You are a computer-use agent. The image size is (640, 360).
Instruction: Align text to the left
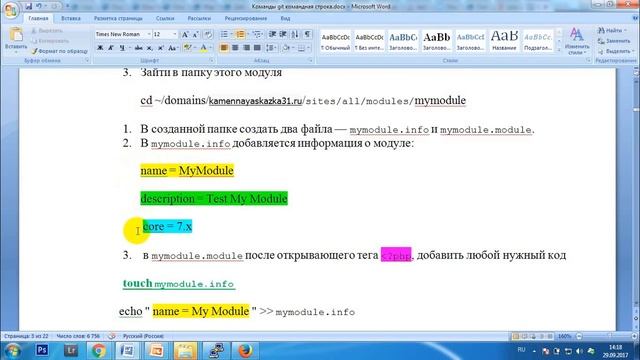[x=224, y=48]
